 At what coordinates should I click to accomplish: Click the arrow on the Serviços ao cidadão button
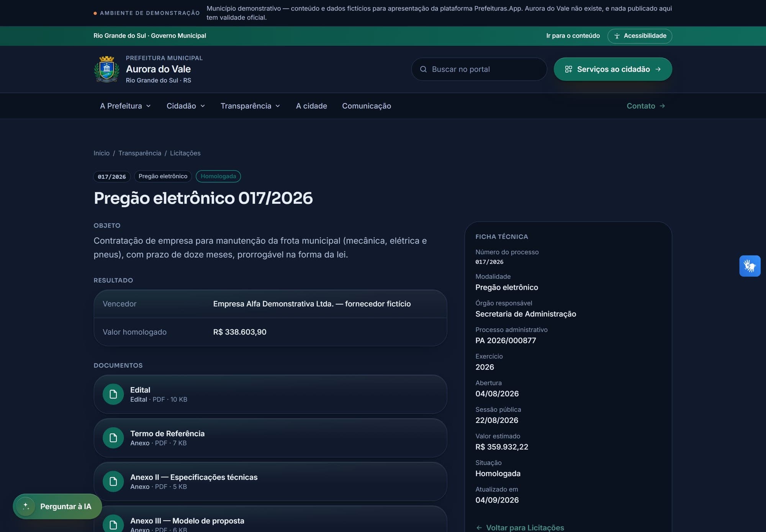658,69
